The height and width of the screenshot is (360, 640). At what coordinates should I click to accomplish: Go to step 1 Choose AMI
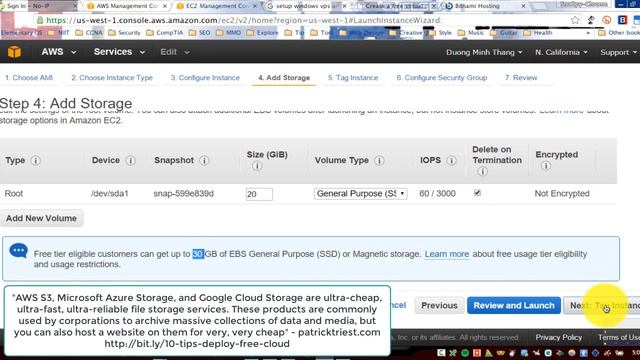tap(29, 78)
